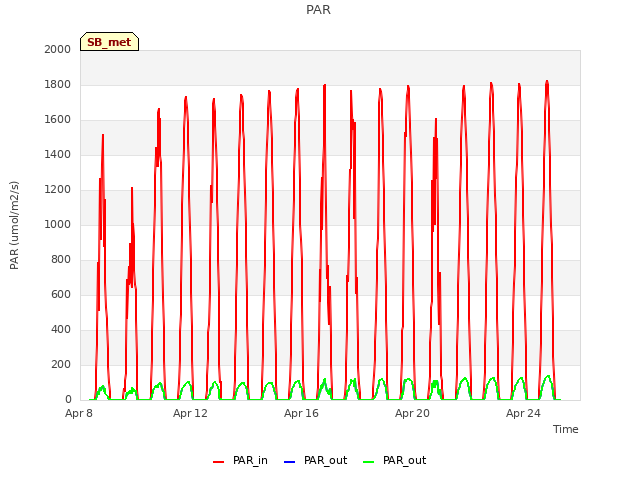Click the y-axis title PAR (umol/m2/s)

pos(14,225)
